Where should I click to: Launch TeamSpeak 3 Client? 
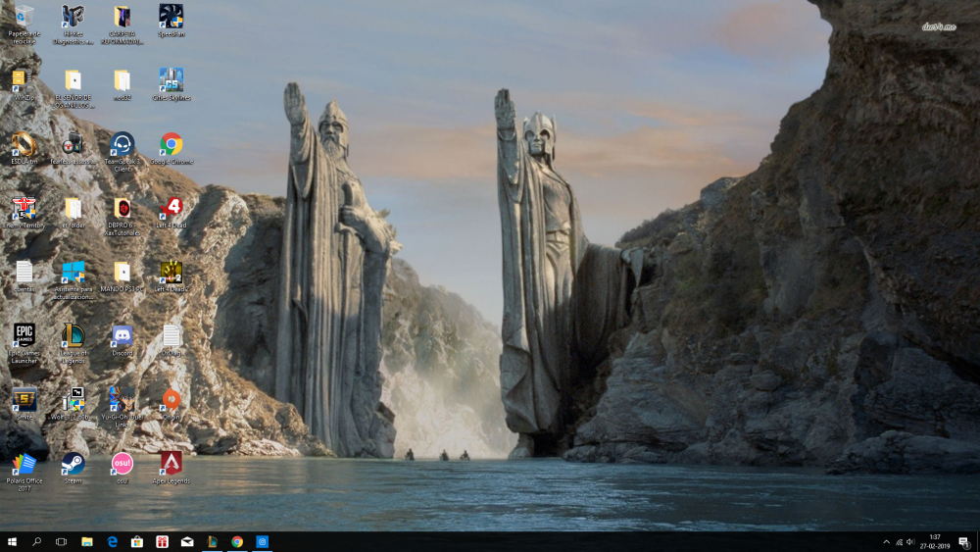pos(122,151)
